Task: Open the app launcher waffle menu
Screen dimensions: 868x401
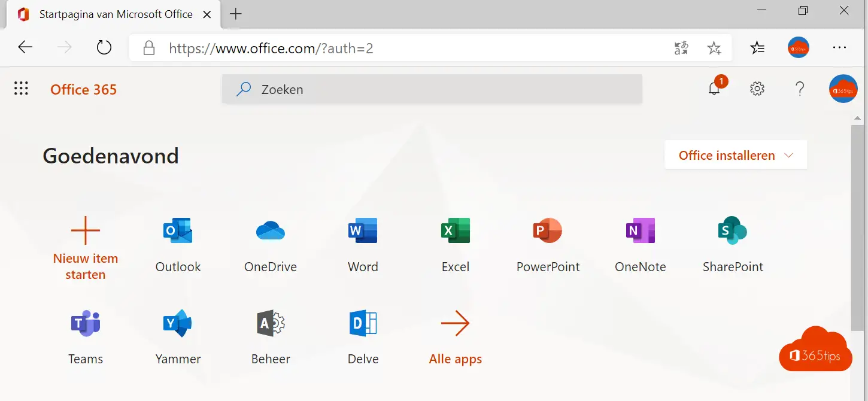Action: coord(21,89)
